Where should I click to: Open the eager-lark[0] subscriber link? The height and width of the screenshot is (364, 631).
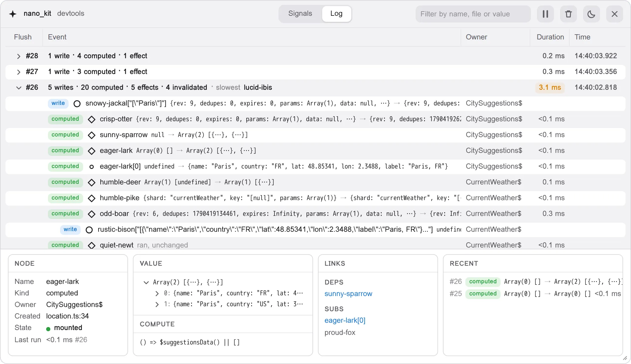(345, 320)
